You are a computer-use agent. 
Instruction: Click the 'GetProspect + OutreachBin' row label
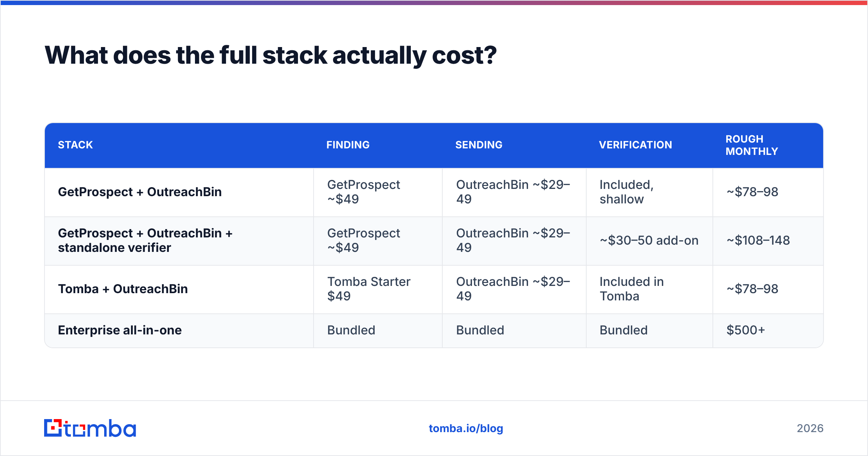140,192
